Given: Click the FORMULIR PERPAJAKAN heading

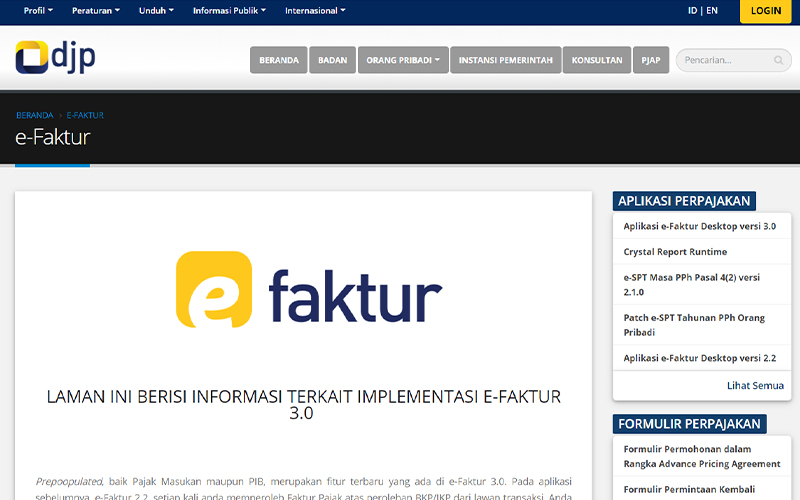Looking at the screenshot, I should pos(689,424).
